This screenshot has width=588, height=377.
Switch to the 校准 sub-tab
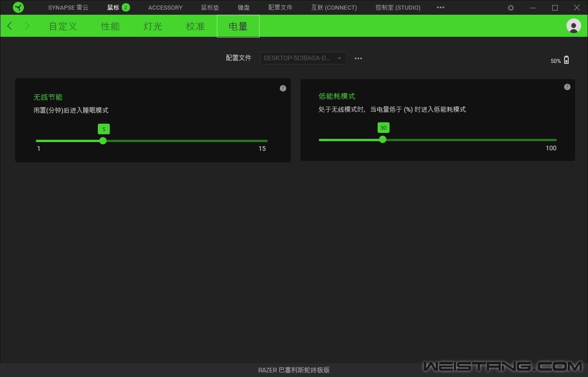[195, 26]
